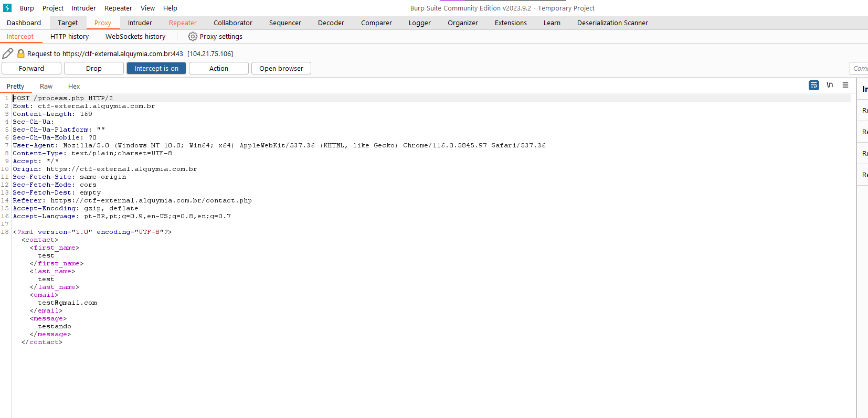
Task: Click the testando message value
Action: click(55, 326)
